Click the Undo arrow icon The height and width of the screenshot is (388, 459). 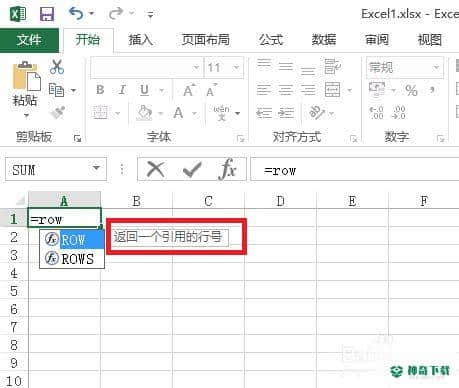(76, 14)
